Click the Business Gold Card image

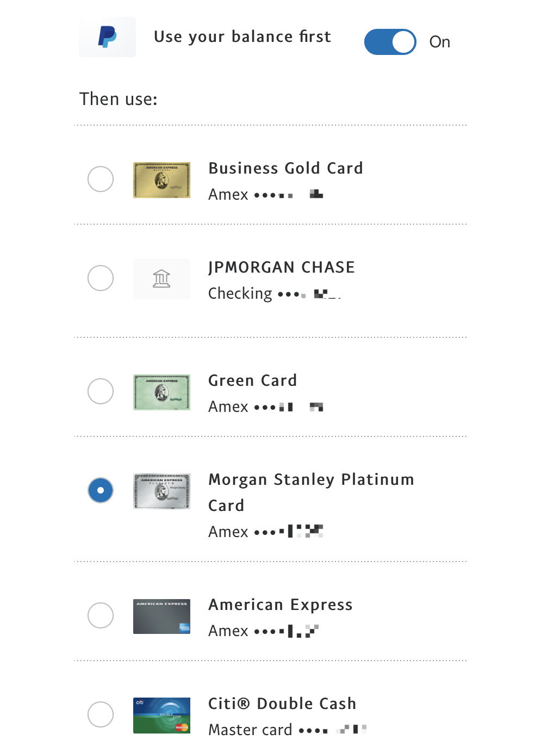pos(161,180)
